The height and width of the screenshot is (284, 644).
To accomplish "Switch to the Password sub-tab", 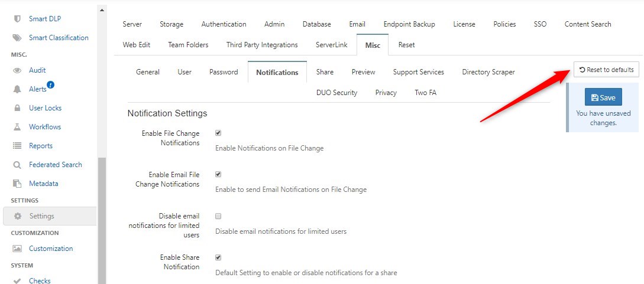I will tap(224, 72).
